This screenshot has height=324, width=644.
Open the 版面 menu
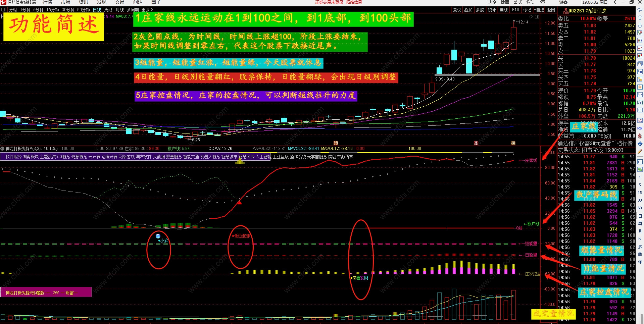point(505,2)
